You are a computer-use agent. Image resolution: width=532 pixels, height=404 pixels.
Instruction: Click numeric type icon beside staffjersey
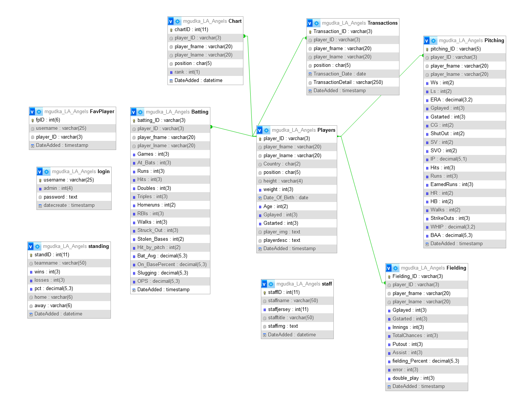264,310
